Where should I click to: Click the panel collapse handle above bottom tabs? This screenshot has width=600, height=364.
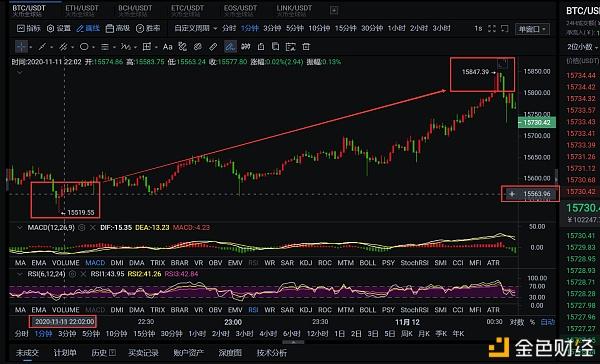tap(293, 343)
